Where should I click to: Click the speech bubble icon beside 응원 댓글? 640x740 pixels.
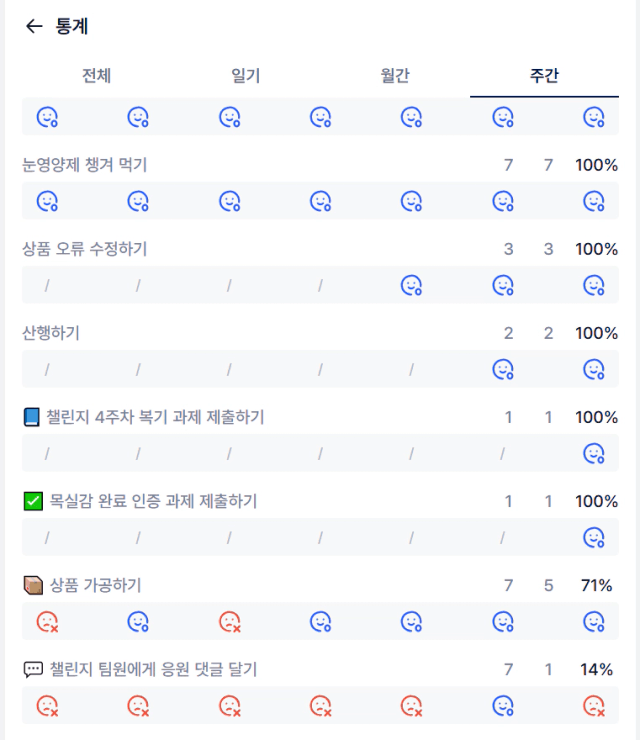point(33,669)
